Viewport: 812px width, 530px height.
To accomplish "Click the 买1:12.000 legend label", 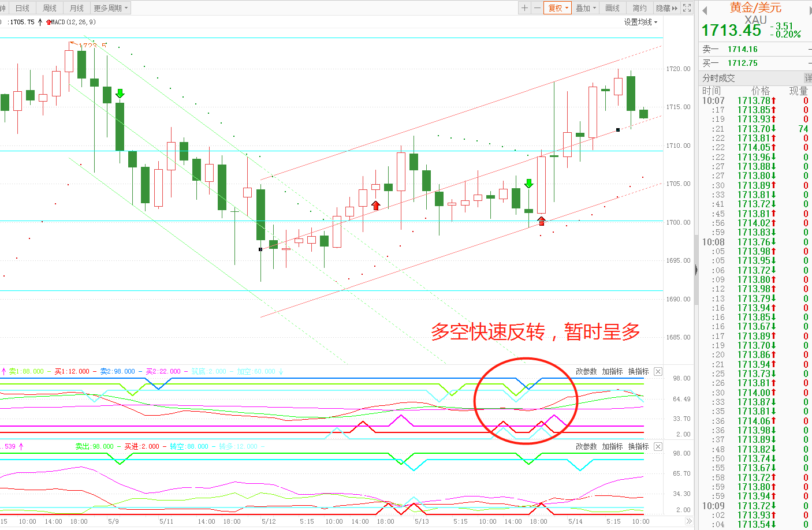I will [x=72, y=371].
